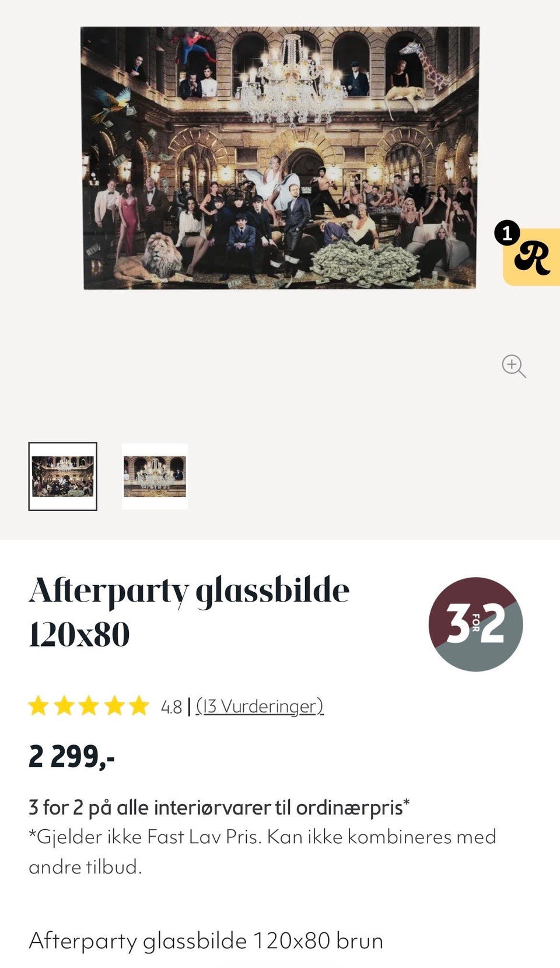560x968 pixels.
Task: Click the middle star of the rating row
Action: point(89,705)
